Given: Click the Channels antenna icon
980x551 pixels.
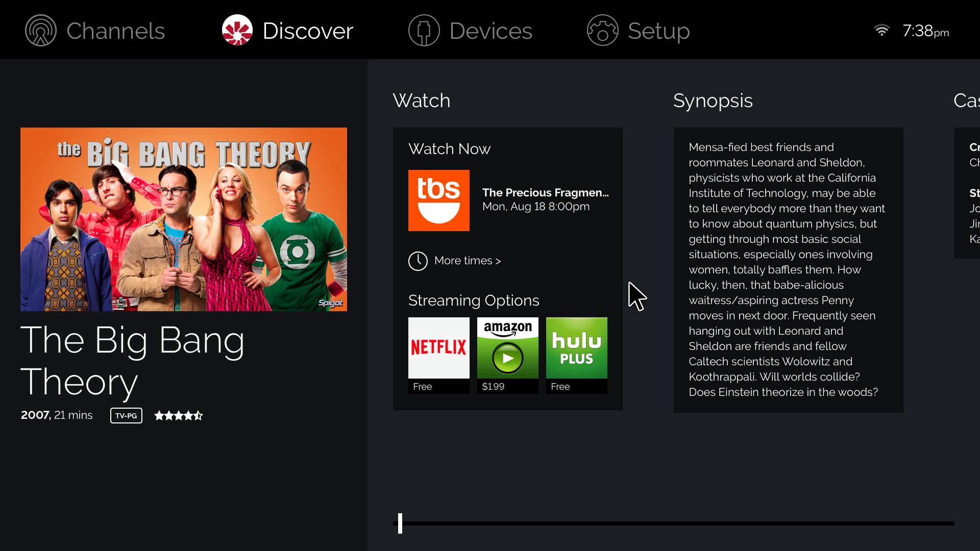Looking at the screenshot, I should (41, 31).
